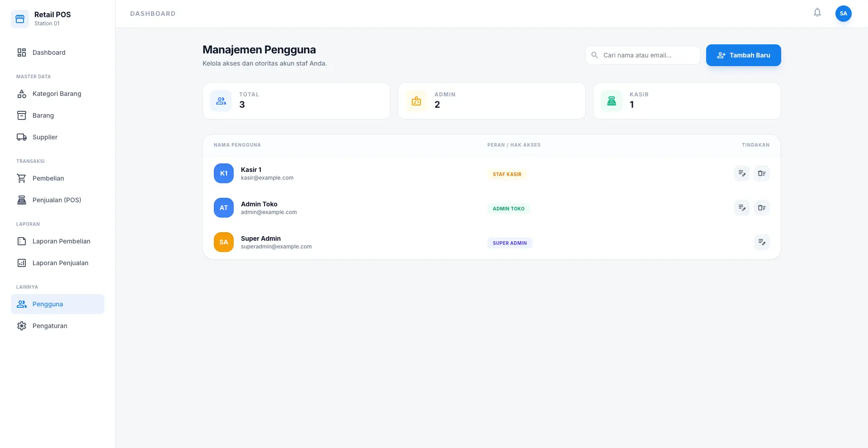The height and width of the screenshot is (448, 868).
Task: Open Pengaturan settings page
Action: coord(50,326)
